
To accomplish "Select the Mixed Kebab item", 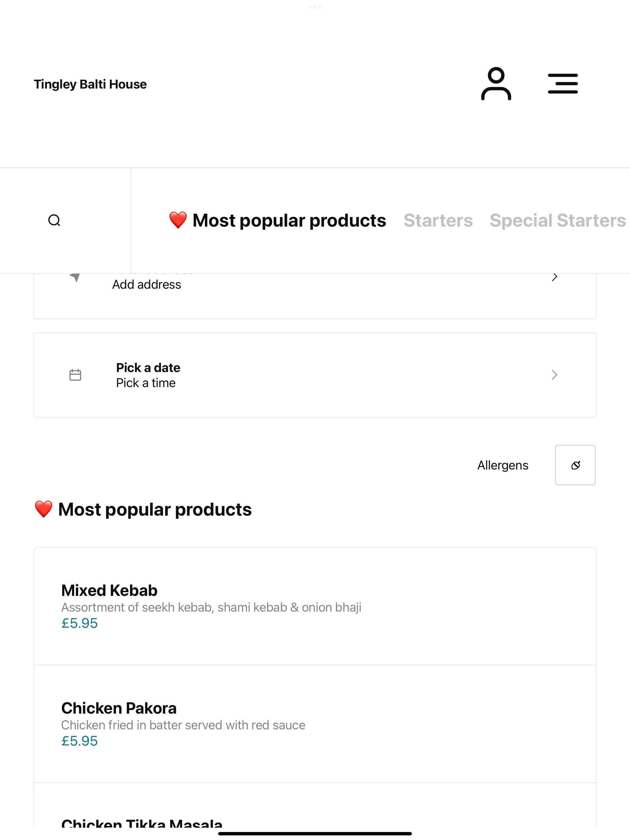I will point(315,606).
